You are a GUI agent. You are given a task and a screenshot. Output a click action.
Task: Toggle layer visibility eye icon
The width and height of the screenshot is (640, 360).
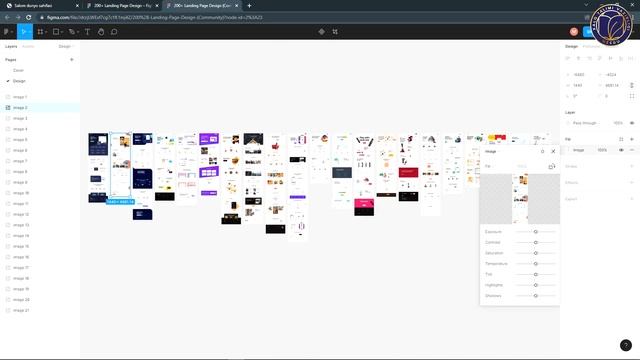click(x=632, y=123)
